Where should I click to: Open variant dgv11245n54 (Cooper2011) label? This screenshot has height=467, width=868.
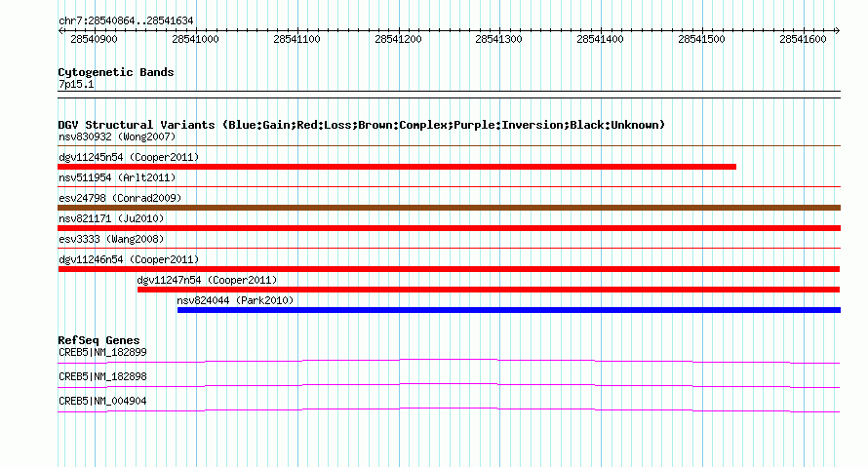click(x=129, y=157)
